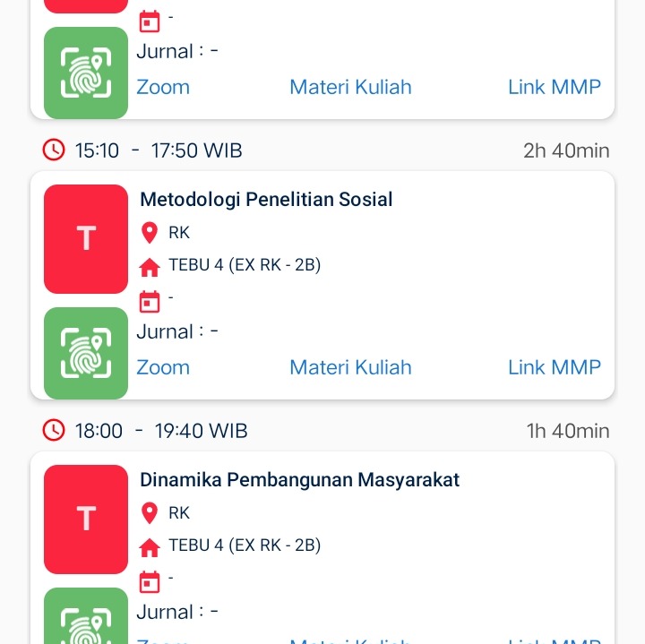The height and width of the screenshot is (644, 645).
Task: Tap fingerprint icon for Dinamika Pembangunan Masyarakat
Action: click(86, 620)
